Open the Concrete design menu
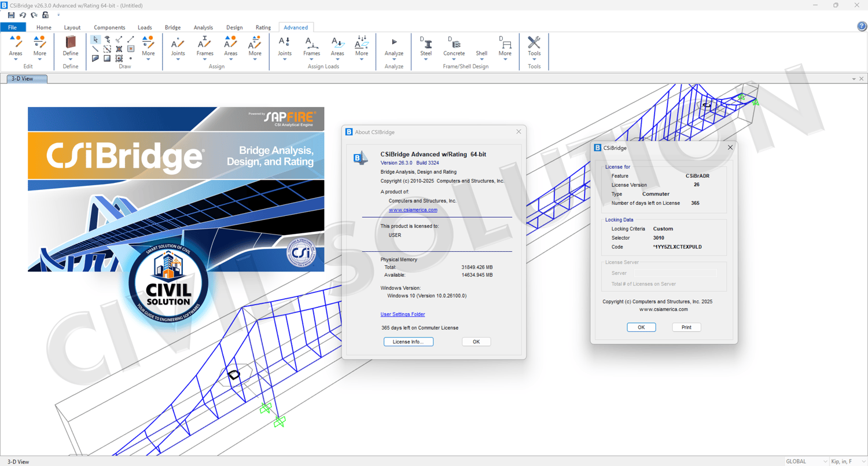The width and height of the screenshot is (868, 466). pyautogui.click(x=454, y=47)
